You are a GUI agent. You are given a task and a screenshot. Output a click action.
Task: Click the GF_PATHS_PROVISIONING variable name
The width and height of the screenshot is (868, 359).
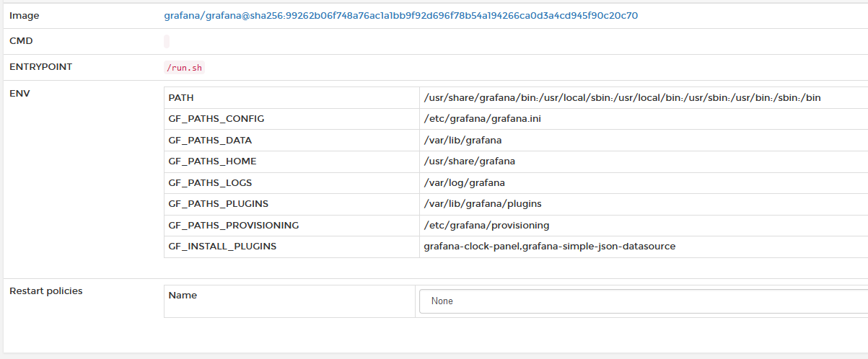234,226
